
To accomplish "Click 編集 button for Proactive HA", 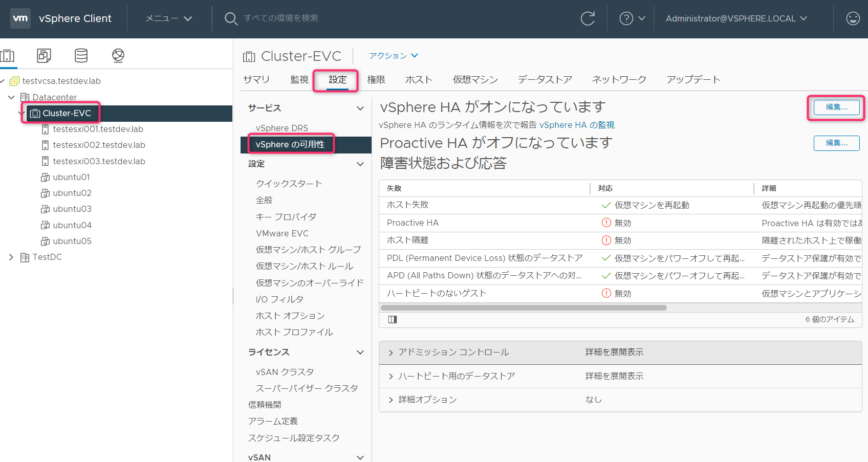I will [x=836, y=143].
